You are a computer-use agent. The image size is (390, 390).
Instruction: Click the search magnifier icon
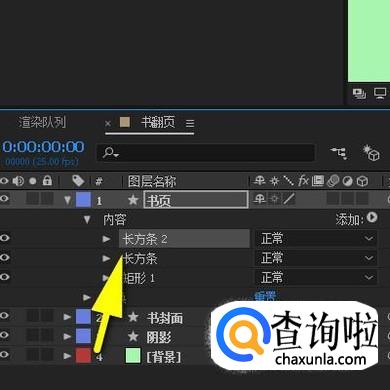coord(110,153)
